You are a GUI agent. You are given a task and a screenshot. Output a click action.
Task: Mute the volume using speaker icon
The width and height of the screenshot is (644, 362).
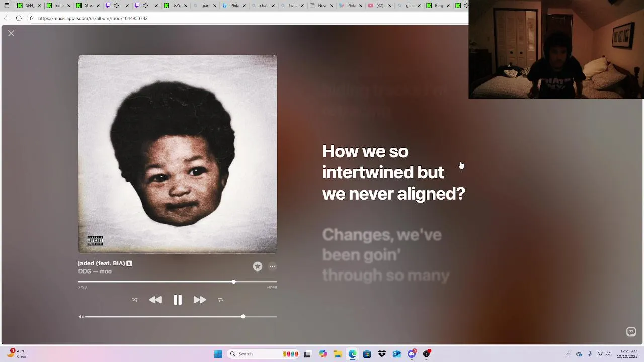81,317
